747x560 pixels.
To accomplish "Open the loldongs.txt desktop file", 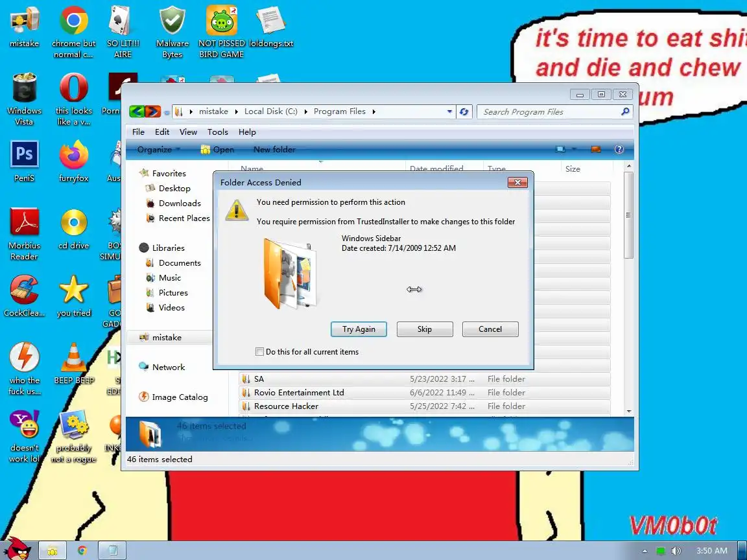I will 271,28.
